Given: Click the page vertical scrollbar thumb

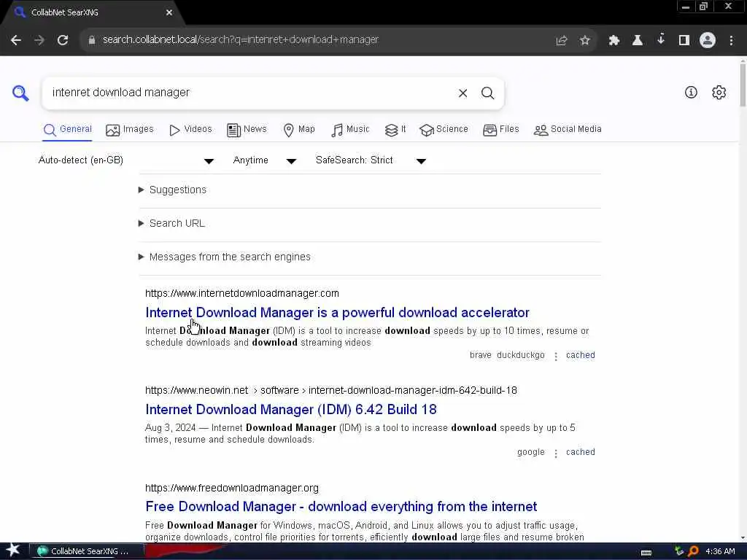Looking at the screenshot, I should pyautogui.click(x=743, y=84).
